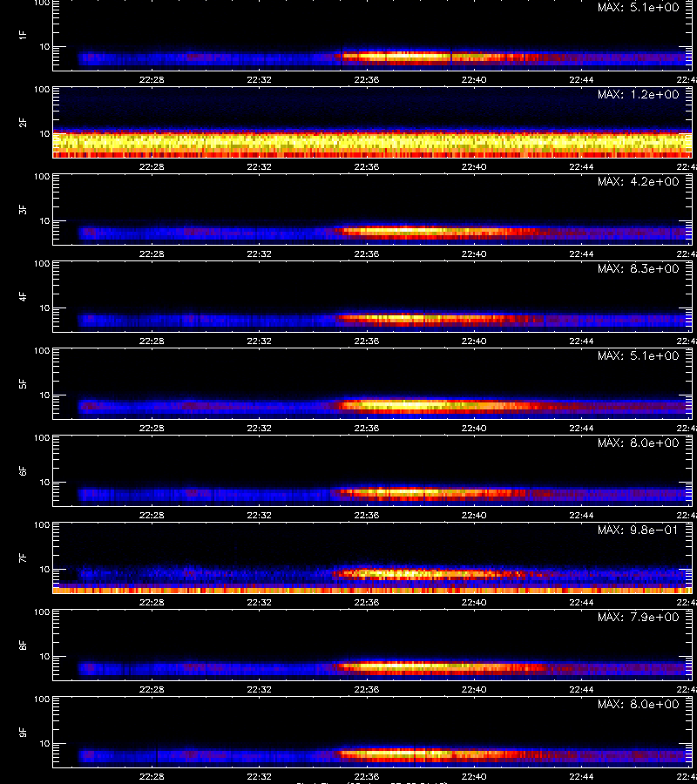Select 'MAX: 8.0e+00' in the 6F panel
Viewport: 697px width, 784px height.
point(638,443)
